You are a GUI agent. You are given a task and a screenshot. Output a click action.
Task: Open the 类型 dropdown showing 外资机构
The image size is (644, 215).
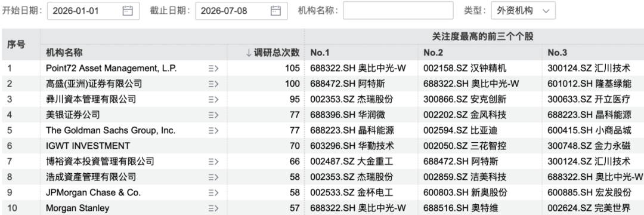point(523,11)
